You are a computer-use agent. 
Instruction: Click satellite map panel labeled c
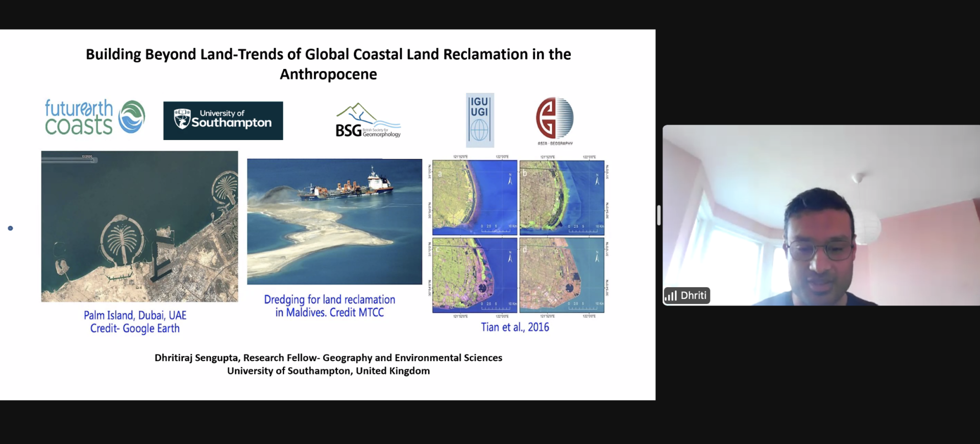pos(474,275)
